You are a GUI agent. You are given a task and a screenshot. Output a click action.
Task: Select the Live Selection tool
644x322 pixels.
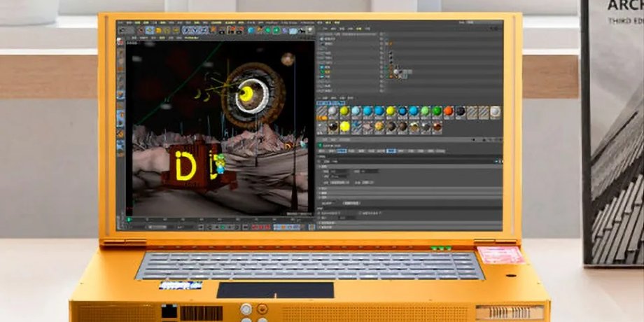(141, 30)
